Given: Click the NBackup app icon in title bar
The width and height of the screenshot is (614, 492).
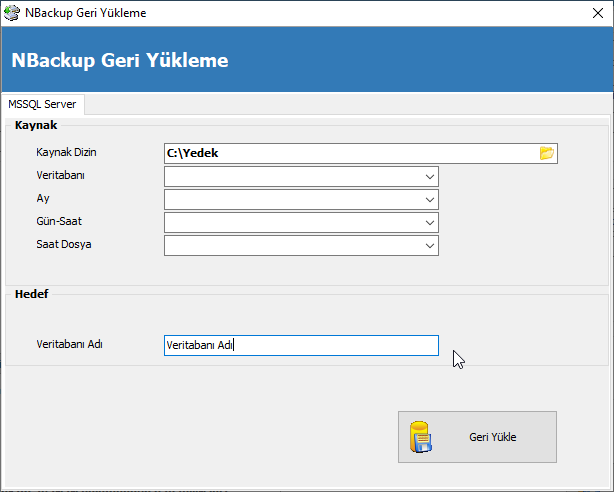Looking at the screenshot, I should pyautogui.click(x=11, y=13).
